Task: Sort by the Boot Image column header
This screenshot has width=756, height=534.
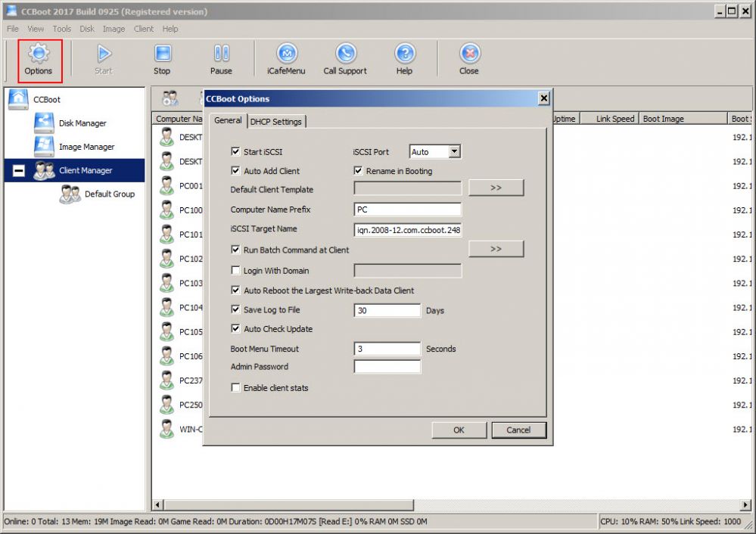Action: click(683, 119)
